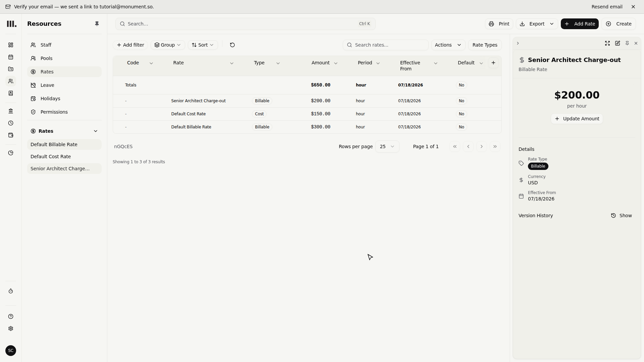This screenshot has width=644, height=362.
Task: Open the timer stopwatch icon
Action: [x=11, y=291]
